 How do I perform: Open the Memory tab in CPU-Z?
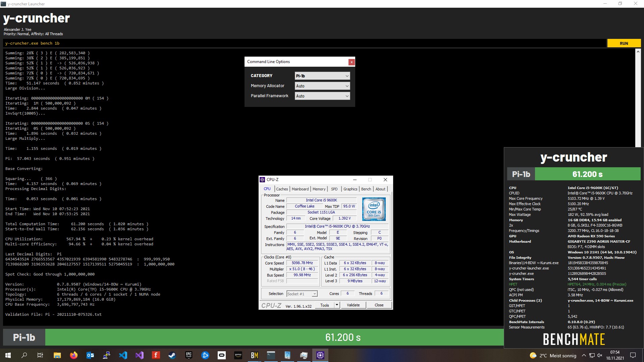(319, 189)
